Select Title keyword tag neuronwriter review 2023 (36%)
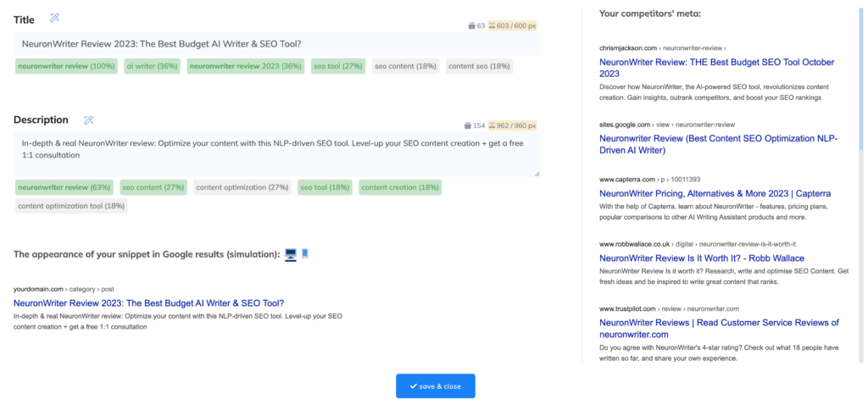Image resolution: width=868 pixels, height=405 pixels. point(245,66)
